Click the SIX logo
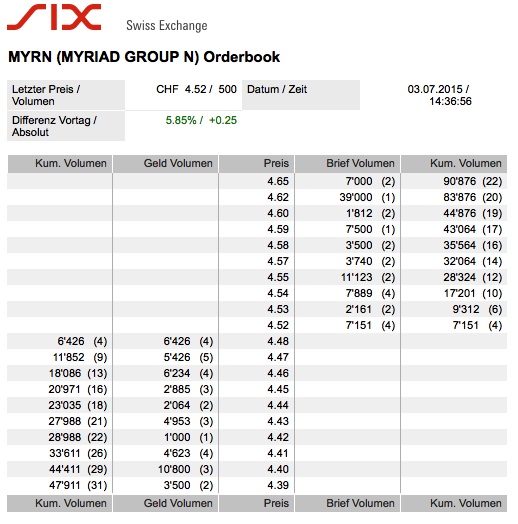 point(54,17)
